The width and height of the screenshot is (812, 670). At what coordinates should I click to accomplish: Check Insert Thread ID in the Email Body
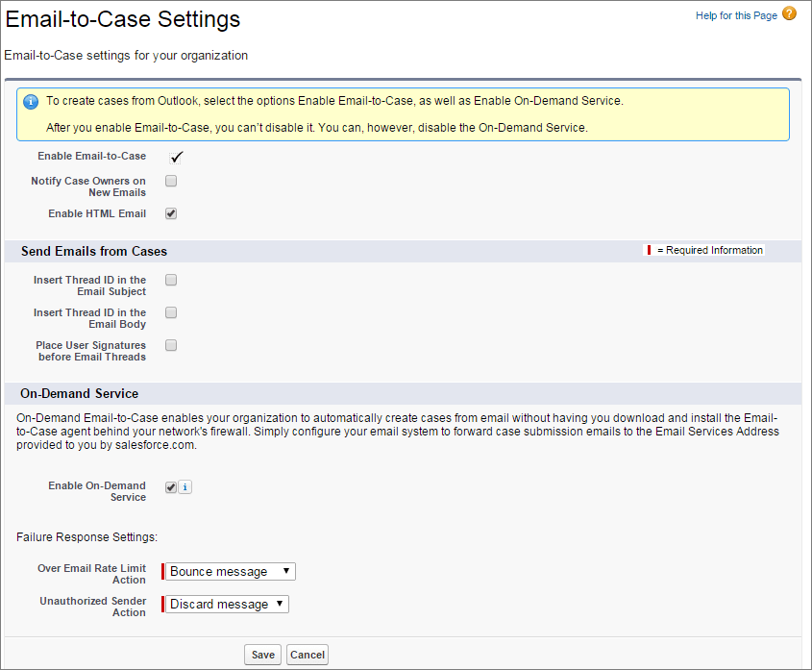point(171,312)
